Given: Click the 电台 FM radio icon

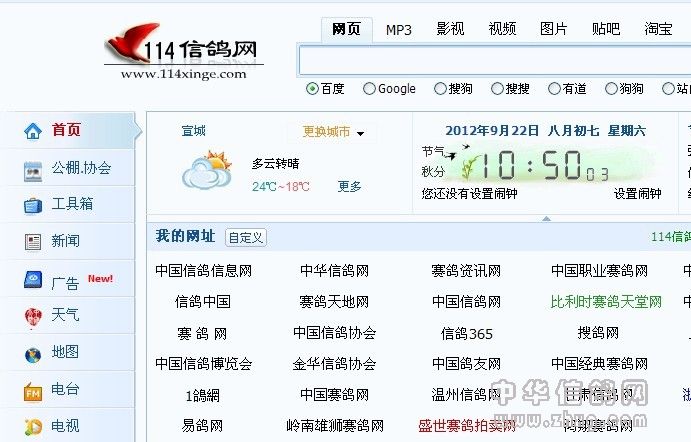Looking at the screenshot, I should click(33, 392).
